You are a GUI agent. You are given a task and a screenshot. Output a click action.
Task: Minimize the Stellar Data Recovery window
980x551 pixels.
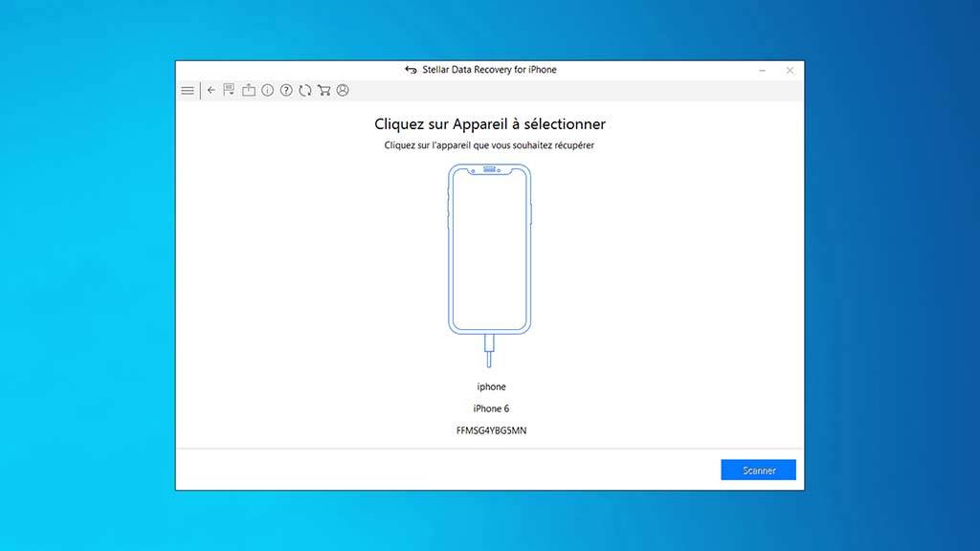762,70
